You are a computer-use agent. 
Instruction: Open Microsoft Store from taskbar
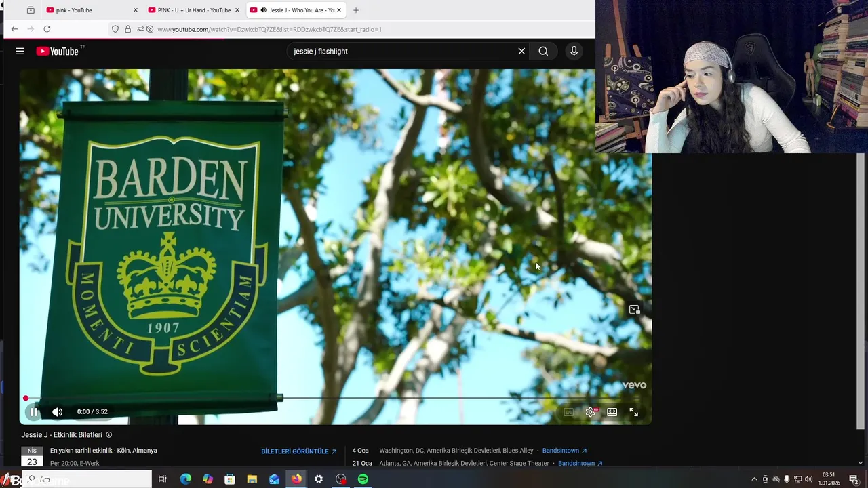pyautogui.click(x=230, y=479)
